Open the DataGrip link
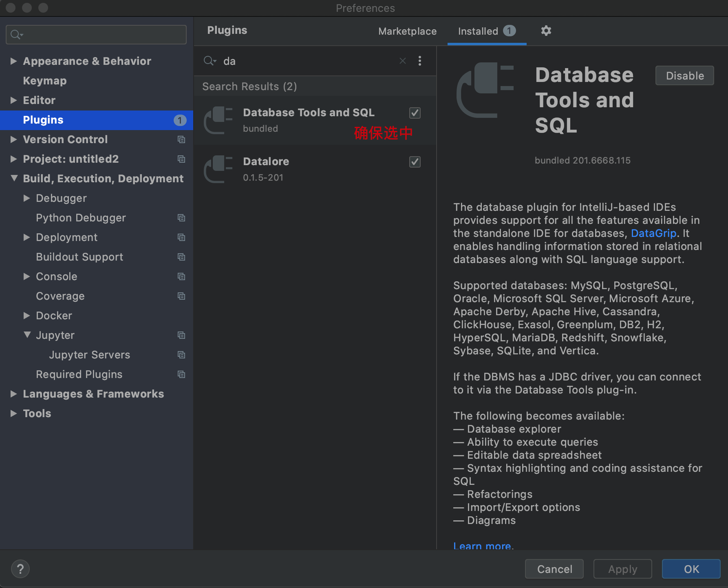Image resolution: width=728 pixels, height=588 pixels. point(653,233)
